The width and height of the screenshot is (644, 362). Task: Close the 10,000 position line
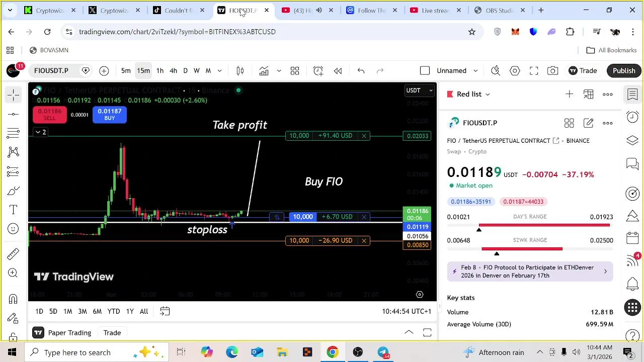pos(364,217)
